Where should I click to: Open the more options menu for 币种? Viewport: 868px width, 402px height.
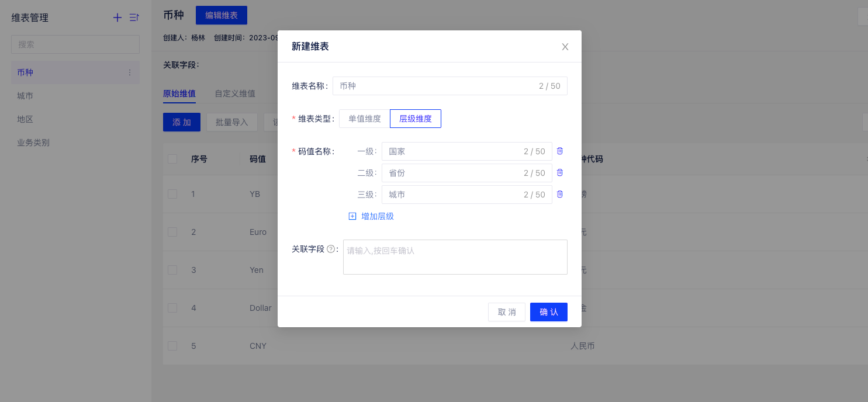pos(130,73)
